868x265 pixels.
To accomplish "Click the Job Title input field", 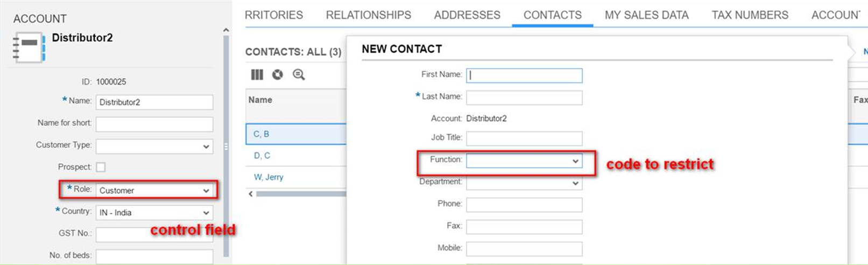I will [x=524, y=139].
